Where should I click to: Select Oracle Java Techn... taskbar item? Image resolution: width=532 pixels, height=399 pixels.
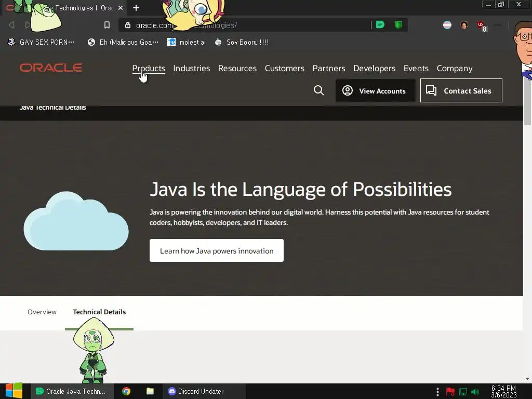tap(72, 391)
